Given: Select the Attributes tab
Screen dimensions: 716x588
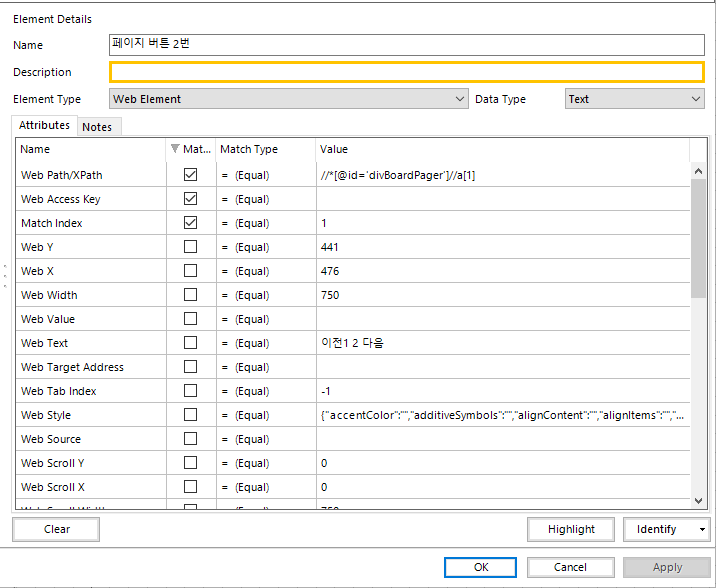Looking at the screenshot, I should click(45, 126).
